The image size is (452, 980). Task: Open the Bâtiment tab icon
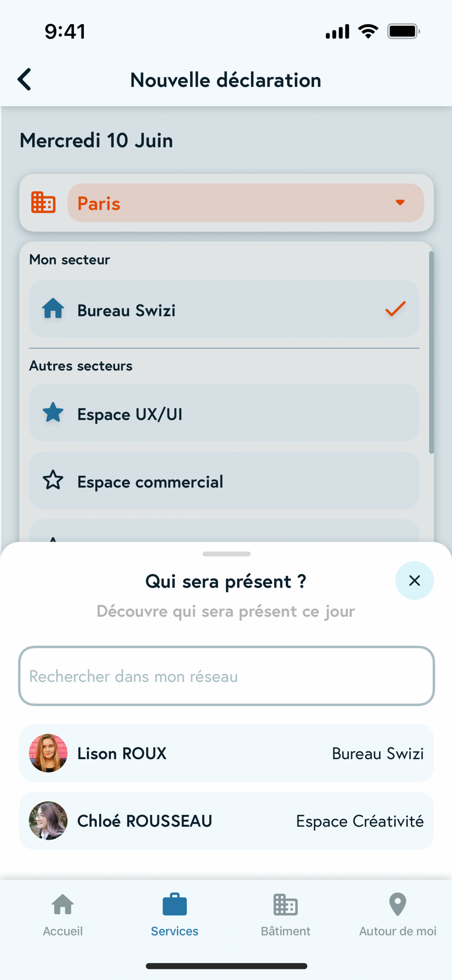[286, 905]
